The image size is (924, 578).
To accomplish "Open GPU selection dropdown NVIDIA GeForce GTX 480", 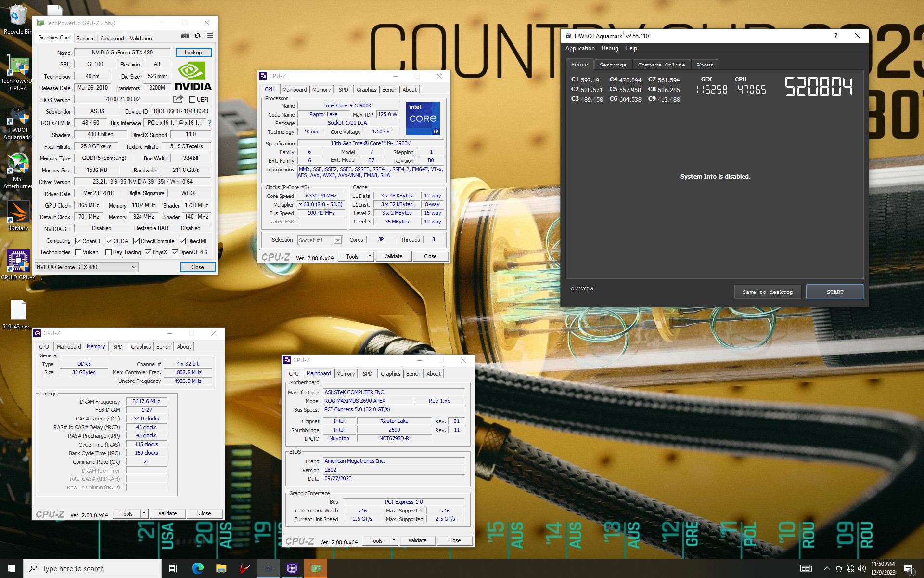I will click(x=87, y=267).
